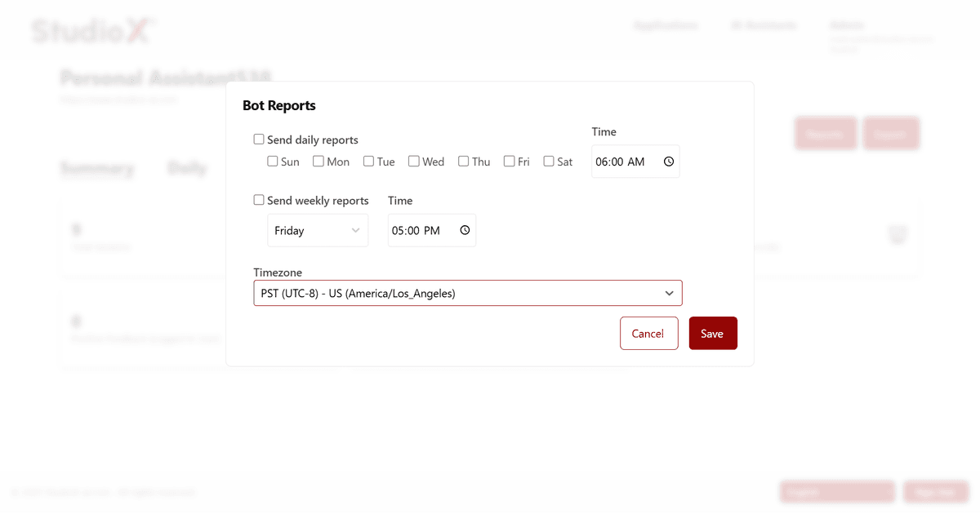Enable Send daily reports
Viewport: 980px width, 514px height.
[x=259, y=139]
